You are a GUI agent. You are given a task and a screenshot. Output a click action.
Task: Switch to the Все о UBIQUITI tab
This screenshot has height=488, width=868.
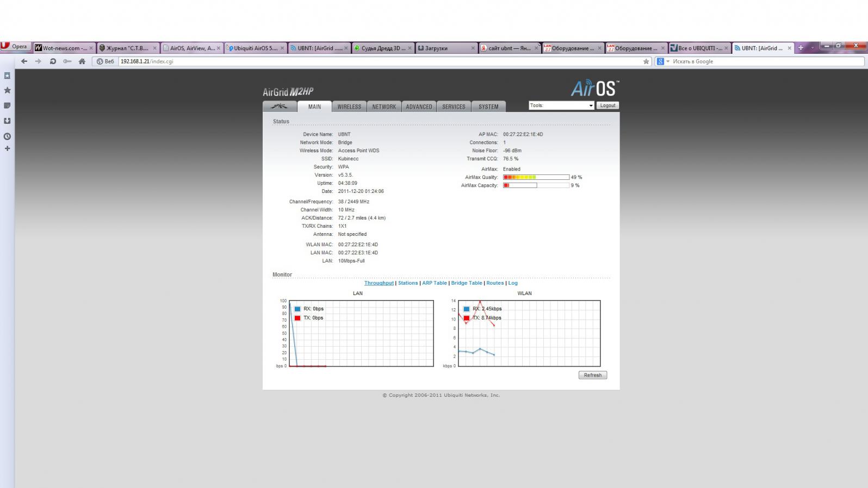pos(699,48)
